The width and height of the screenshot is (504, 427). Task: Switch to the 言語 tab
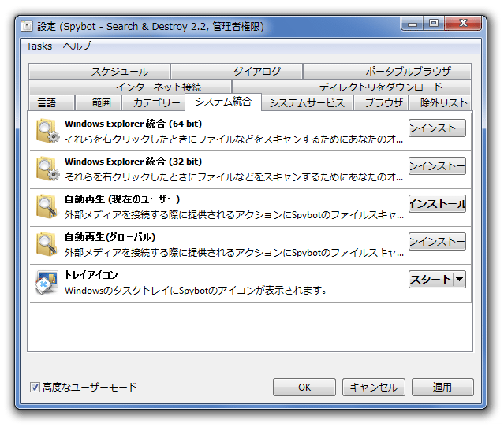pyautogui.click(x=51, y=102)
